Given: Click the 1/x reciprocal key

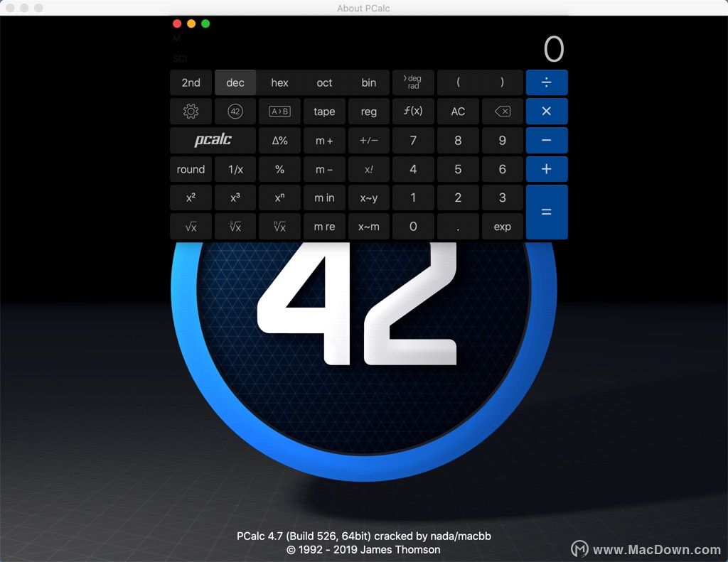Looking at the screenshot, I should [235, 169].
